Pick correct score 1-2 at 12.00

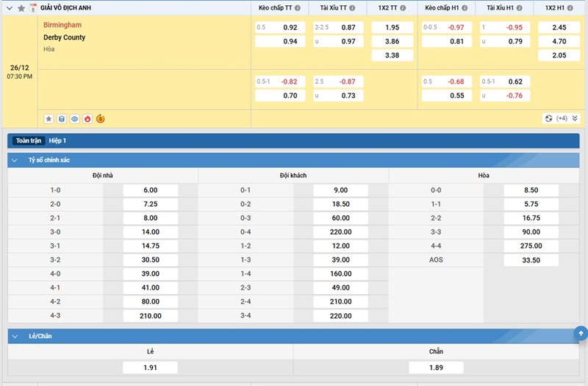click(340, 246)
